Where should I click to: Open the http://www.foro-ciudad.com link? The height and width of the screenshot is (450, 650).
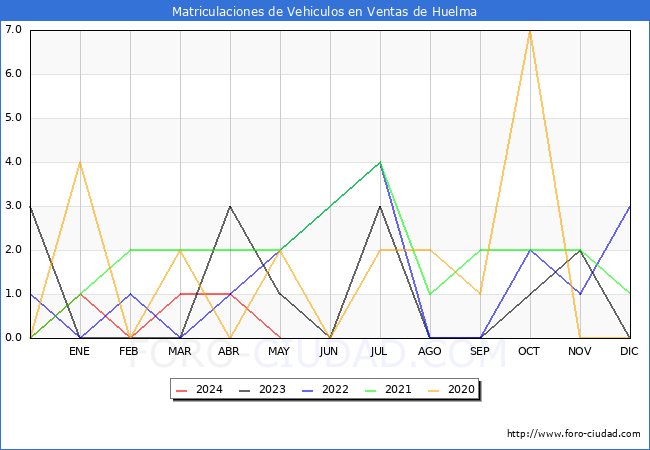click(x=574, y=434)
